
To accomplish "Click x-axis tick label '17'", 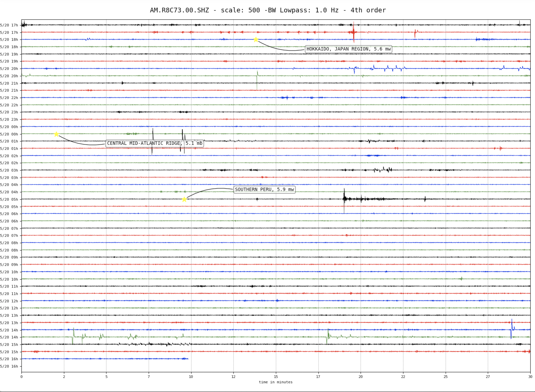I will point(318,377).
